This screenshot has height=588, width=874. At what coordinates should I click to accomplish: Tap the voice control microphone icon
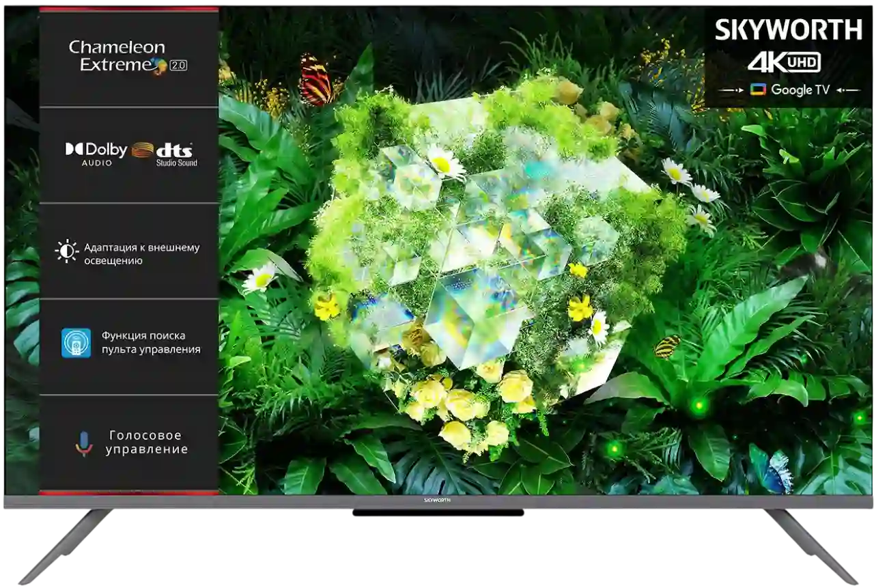click(84, 443)
